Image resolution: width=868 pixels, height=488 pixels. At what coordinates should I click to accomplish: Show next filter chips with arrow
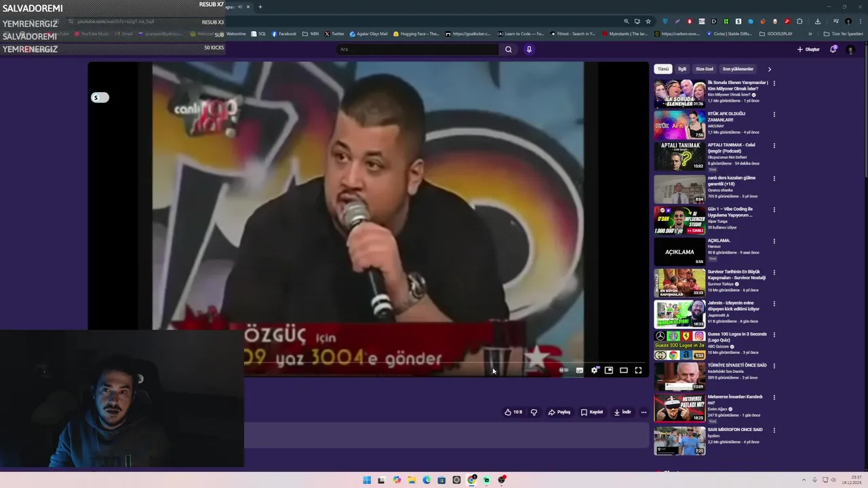point(769,69)
